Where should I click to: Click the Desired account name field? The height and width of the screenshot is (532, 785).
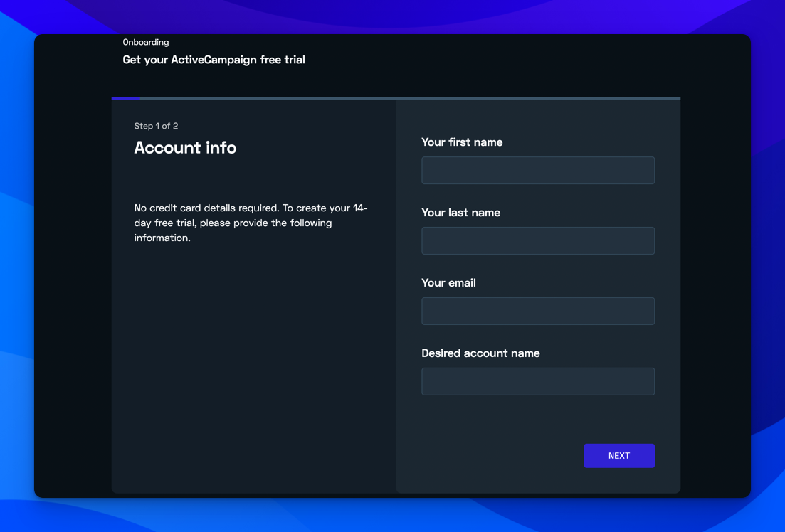[537, 382]
